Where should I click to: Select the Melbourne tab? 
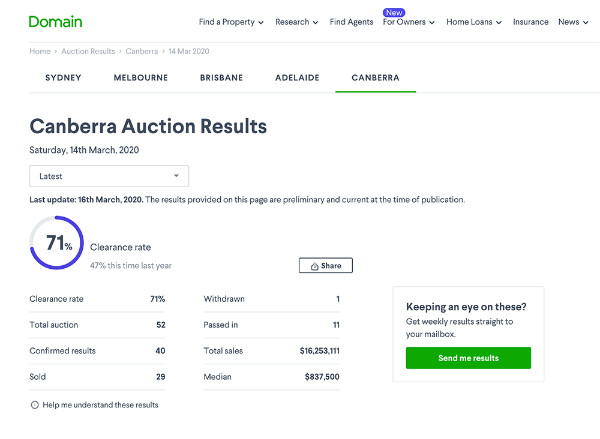[140, 77]
